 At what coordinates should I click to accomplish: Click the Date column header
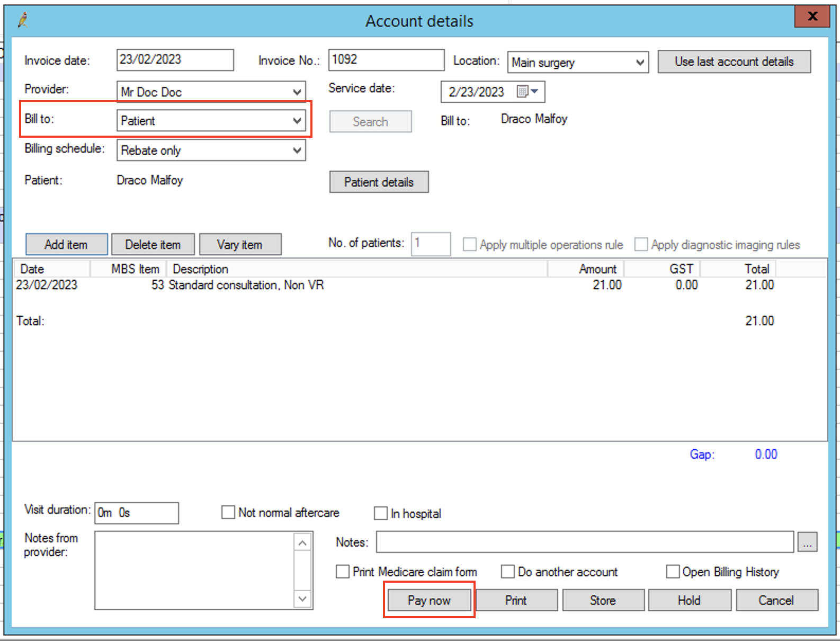[x=51, y=269]
